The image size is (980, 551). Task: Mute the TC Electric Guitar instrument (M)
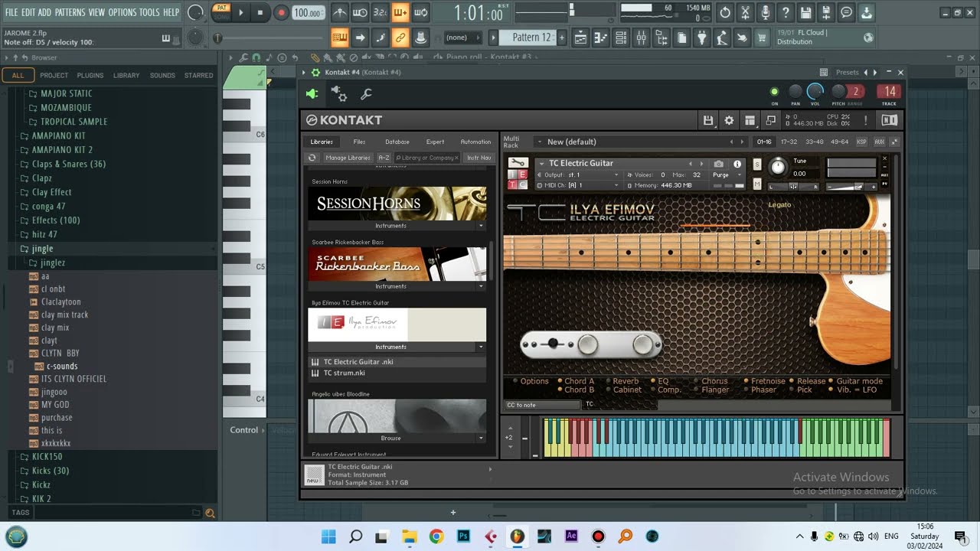[757, 184]
